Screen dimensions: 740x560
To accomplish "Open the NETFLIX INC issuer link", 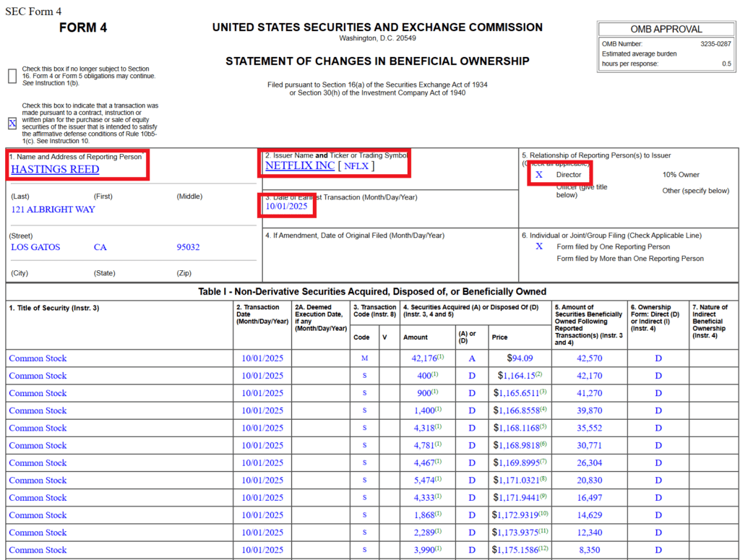I will (x=300, y=165).
